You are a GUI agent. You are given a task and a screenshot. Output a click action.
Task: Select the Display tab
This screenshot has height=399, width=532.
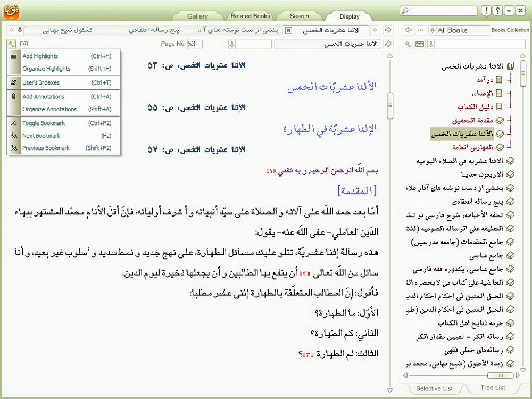click(350, 16)
